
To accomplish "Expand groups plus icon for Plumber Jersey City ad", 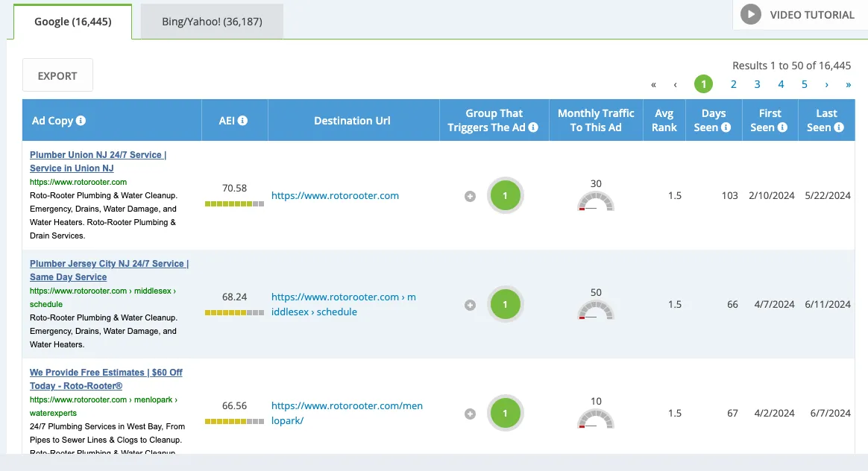I will click(470, 305).
